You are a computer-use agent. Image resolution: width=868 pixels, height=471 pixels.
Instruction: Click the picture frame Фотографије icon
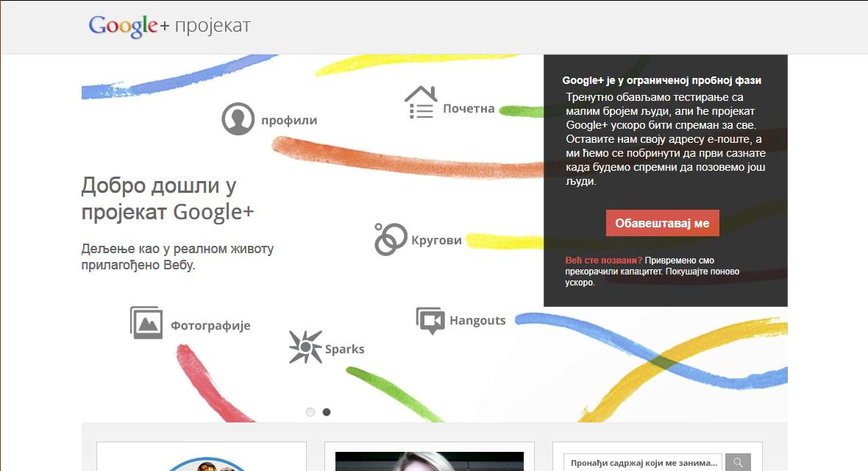click(146, 322)
